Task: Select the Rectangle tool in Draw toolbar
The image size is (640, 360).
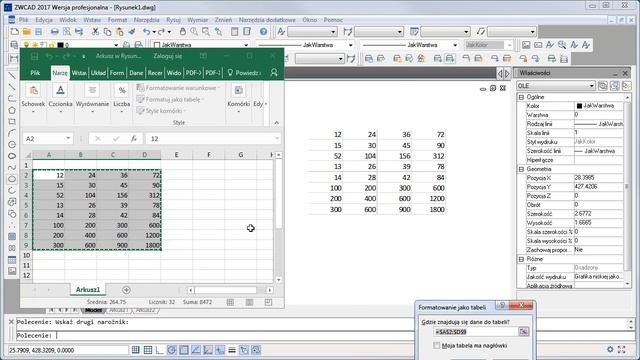Action: pos(12,122)
